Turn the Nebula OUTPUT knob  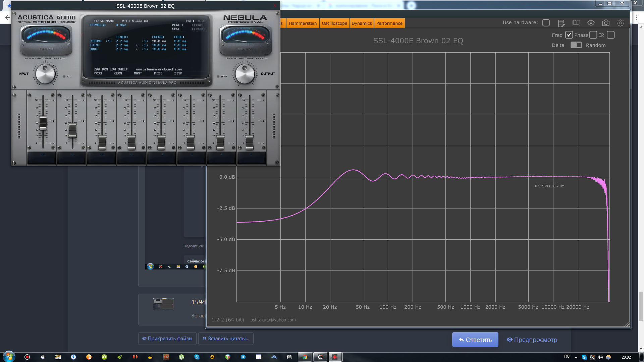pos(245,74)
